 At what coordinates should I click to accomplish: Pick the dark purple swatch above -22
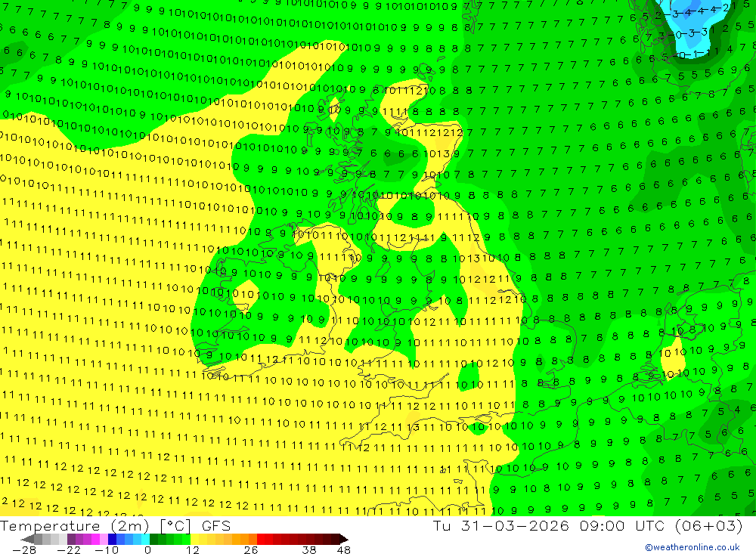[71, 540]
